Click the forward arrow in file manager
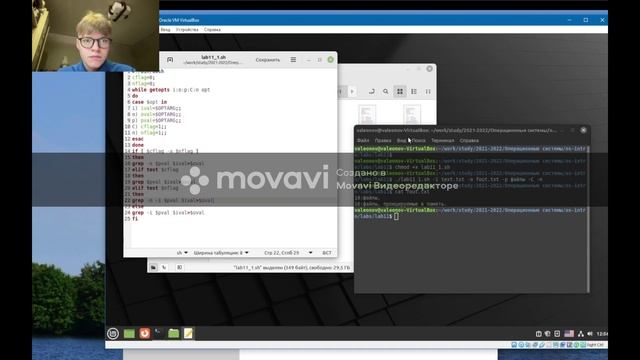640x360 pixels. (352, 91)
